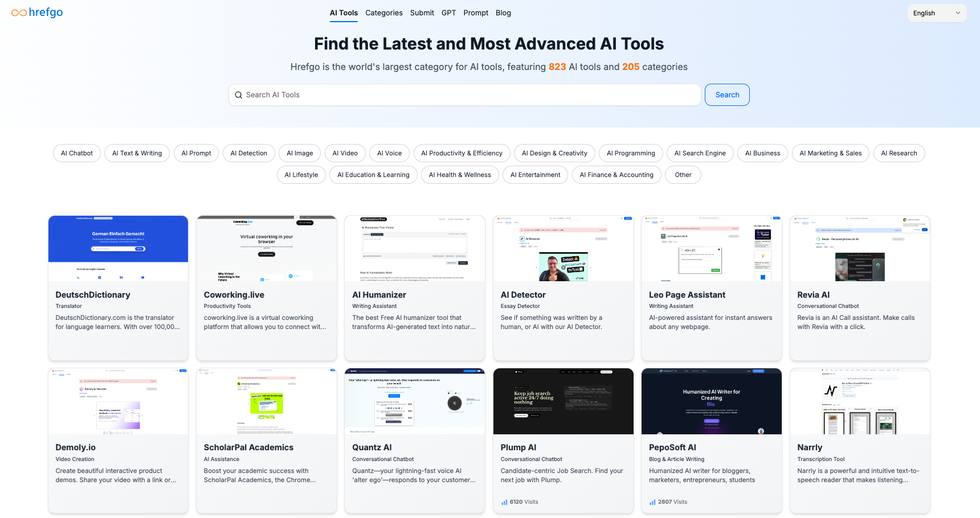Click the Coworking.live title link
This screenshot has height=518, width=980.
click(234, 295)
